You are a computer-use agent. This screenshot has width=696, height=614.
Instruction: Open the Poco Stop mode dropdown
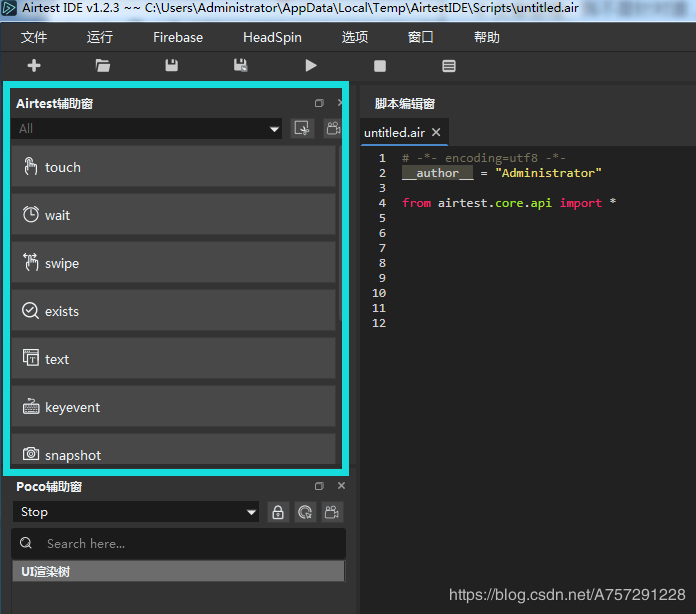[x=136, y=512]
